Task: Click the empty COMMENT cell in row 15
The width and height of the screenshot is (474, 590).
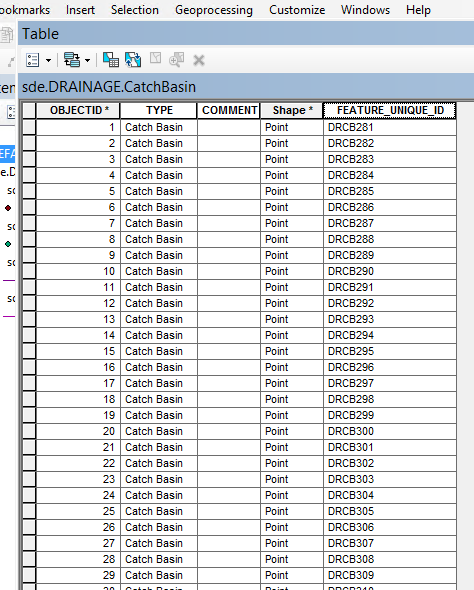Action: tap(229, 351)
